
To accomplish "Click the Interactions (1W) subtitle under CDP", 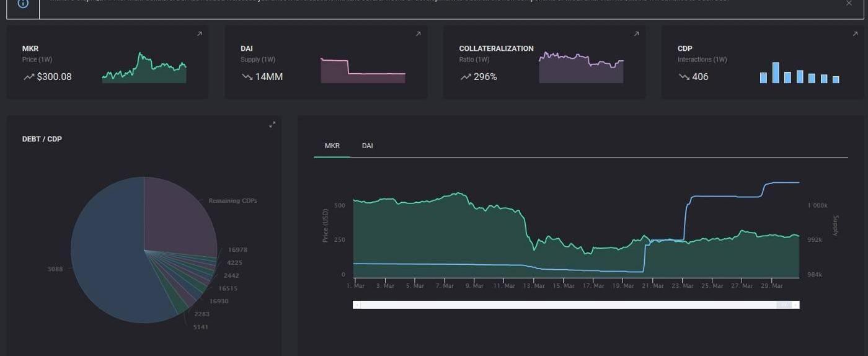I will [x=702, y=60].
